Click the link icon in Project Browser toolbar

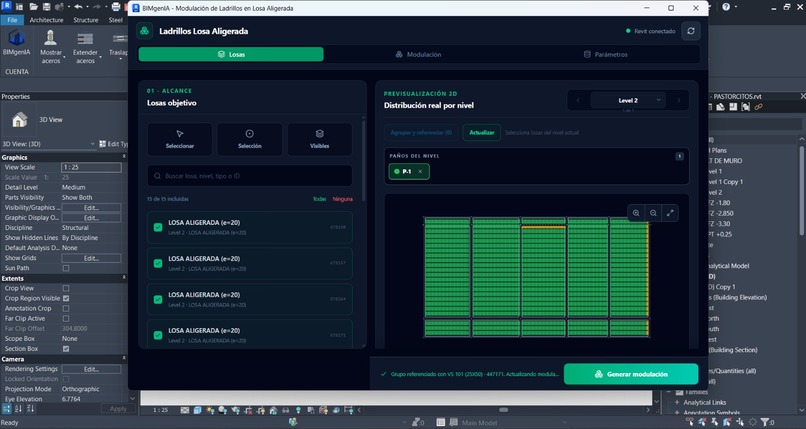point(758,107)
